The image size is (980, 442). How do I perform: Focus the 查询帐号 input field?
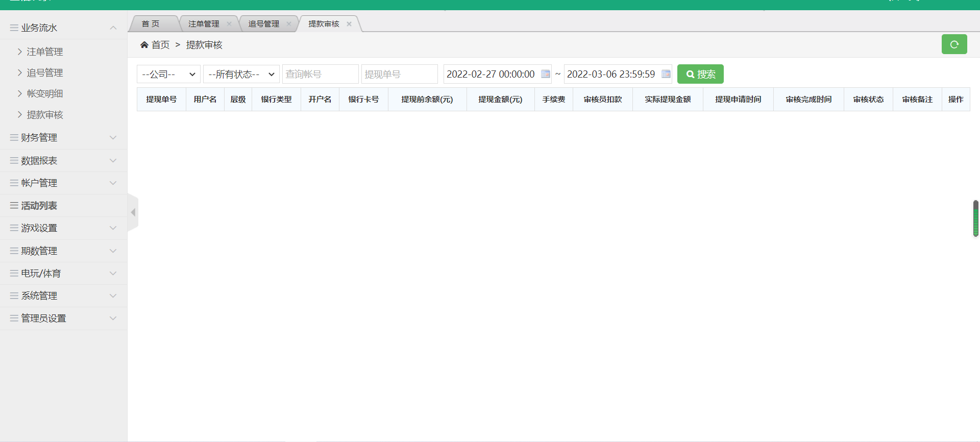[x=320, y=74]
